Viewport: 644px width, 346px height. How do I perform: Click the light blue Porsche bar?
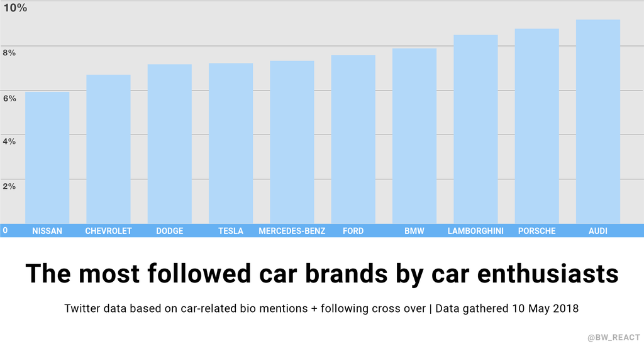(536, 126)
